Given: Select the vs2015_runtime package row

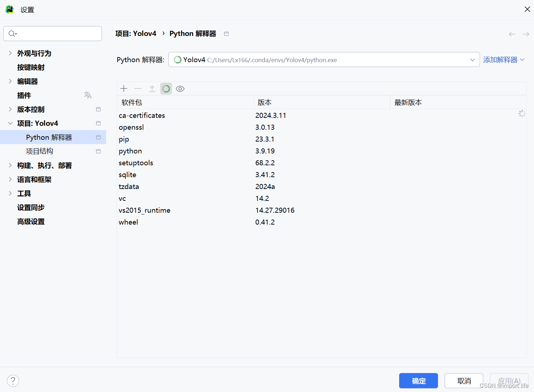Looking at the screenshot, I should (x=321, y=210).
